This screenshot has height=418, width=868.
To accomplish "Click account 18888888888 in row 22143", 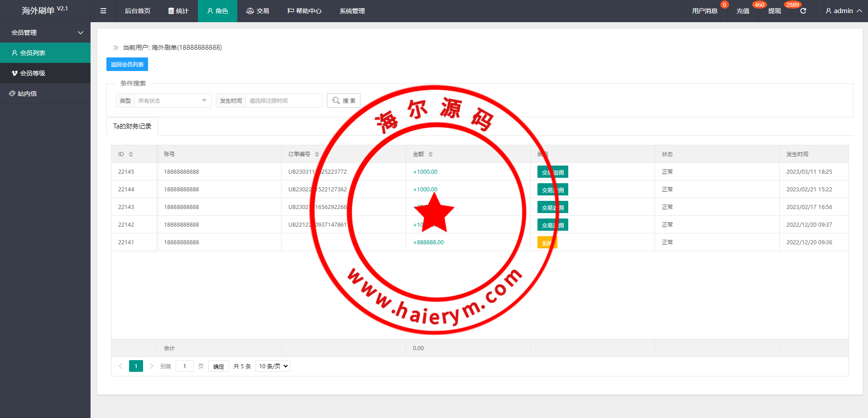I will point(182,207).
